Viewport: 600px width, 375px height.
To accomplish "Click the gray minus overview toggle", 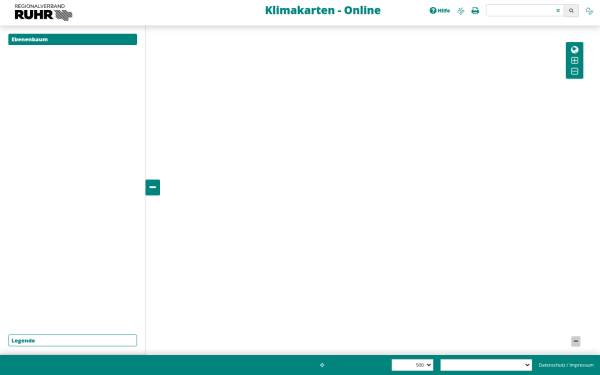I will click(576, 341).
